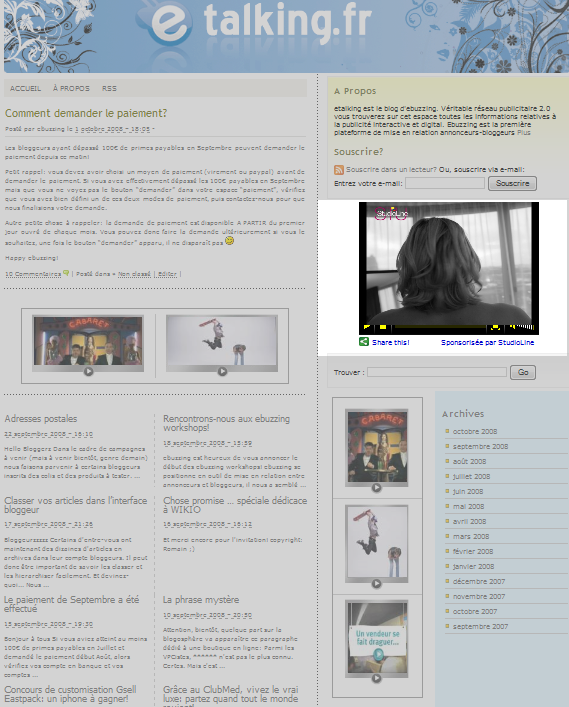
Task: Seek in the StudioLine video progress bar
Action: [440, 326]
